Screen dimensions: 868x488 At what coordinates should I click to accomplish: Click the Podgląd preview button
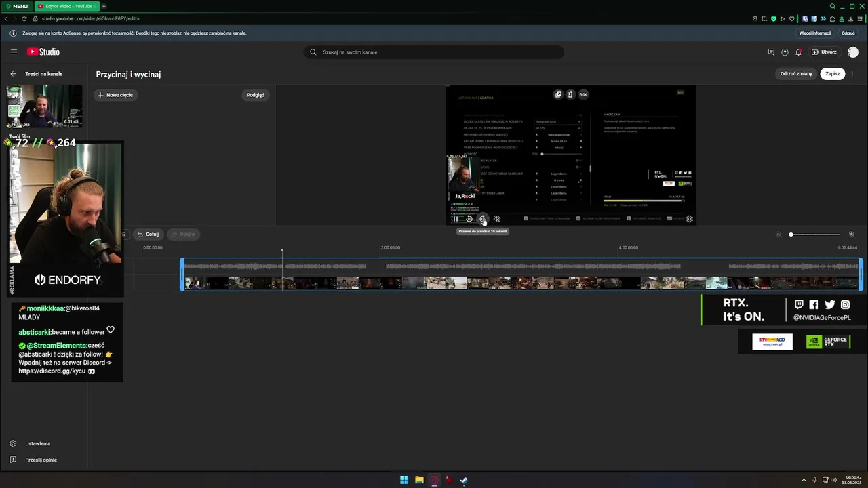coord(256,95)
